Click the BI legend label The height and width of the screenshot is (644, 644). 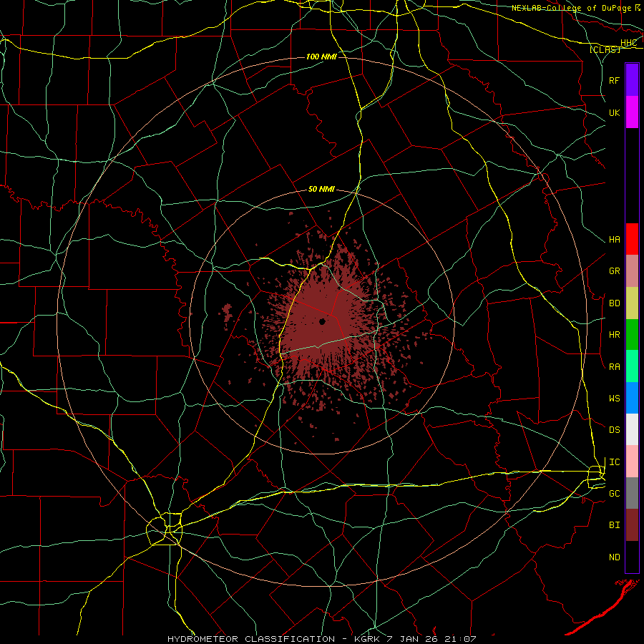614,525
